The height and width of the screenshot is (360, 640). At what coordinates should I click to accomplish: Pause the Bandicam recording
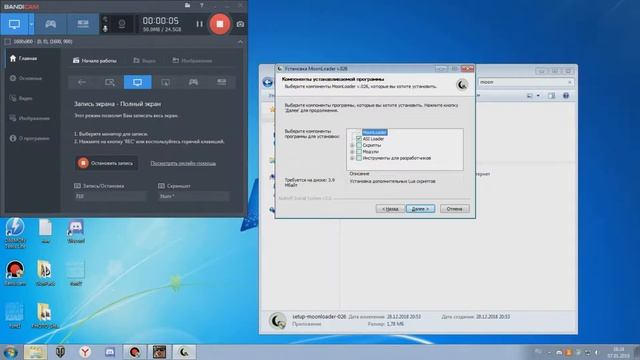coord(199,24)
